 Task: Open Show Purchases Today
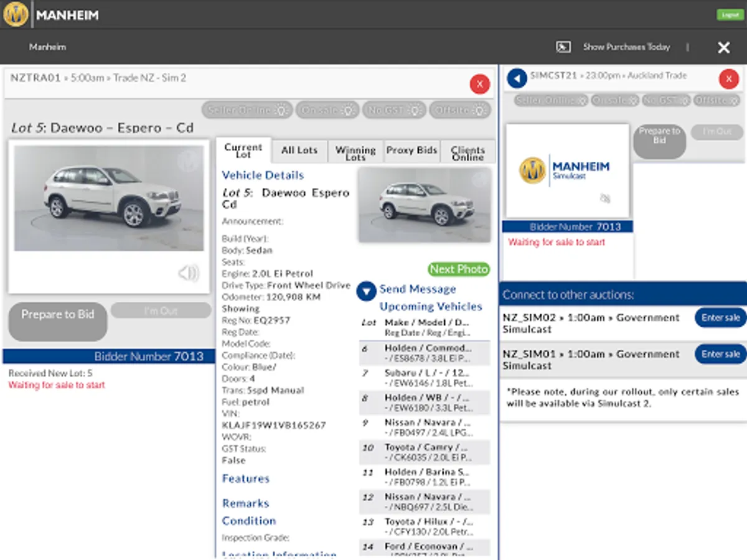coord(626,47)
